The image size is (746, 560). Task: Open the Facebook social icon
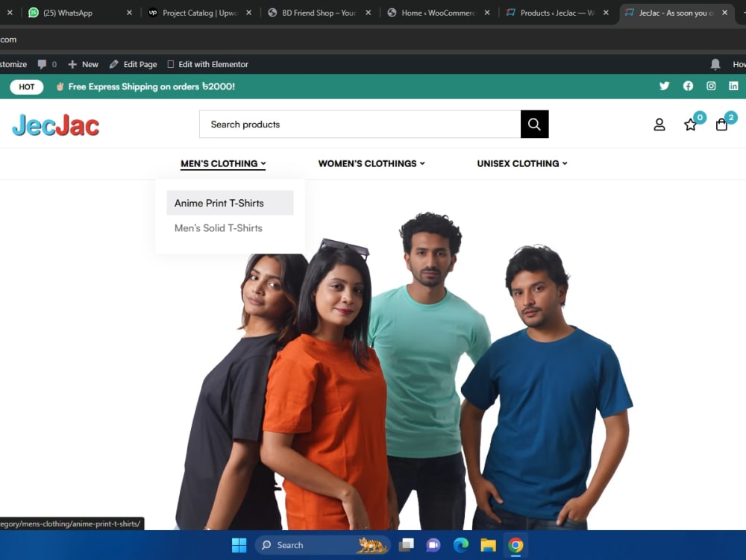tap(688, 86)
